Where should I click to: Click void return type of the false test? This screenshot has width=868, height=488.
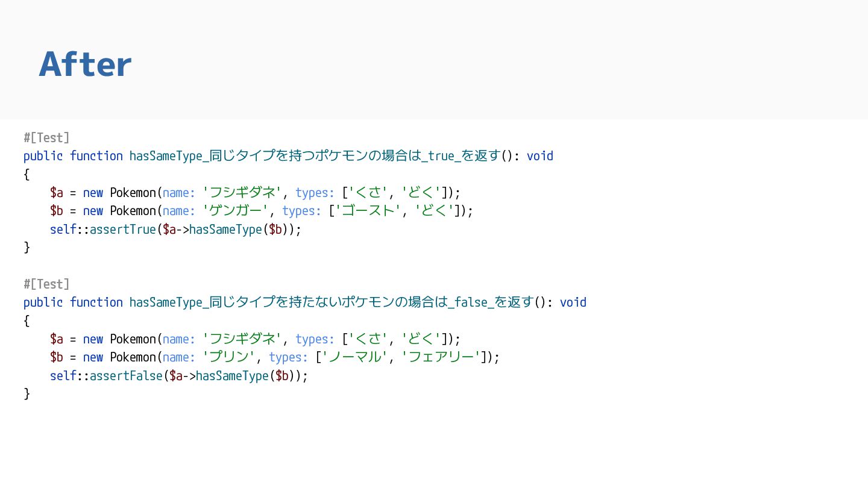click(573, 302)
